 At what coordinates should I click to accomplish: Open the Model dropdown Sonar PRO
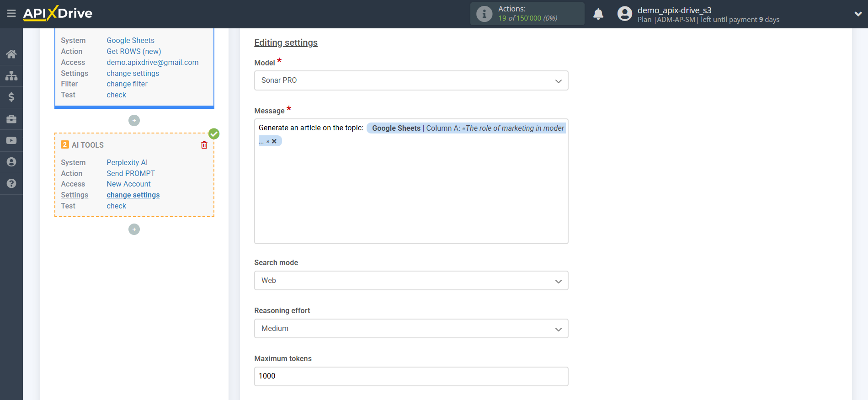[x=411, y=80]
